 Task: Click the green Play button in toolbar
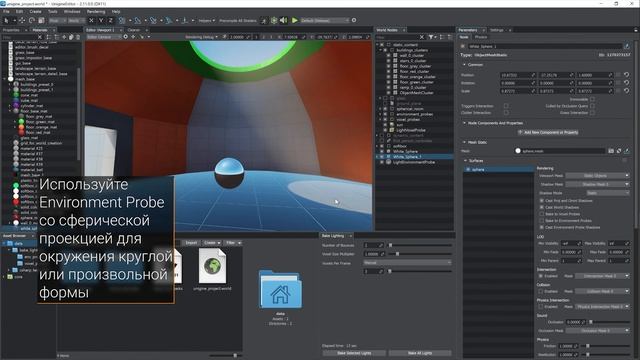[295, 20]
